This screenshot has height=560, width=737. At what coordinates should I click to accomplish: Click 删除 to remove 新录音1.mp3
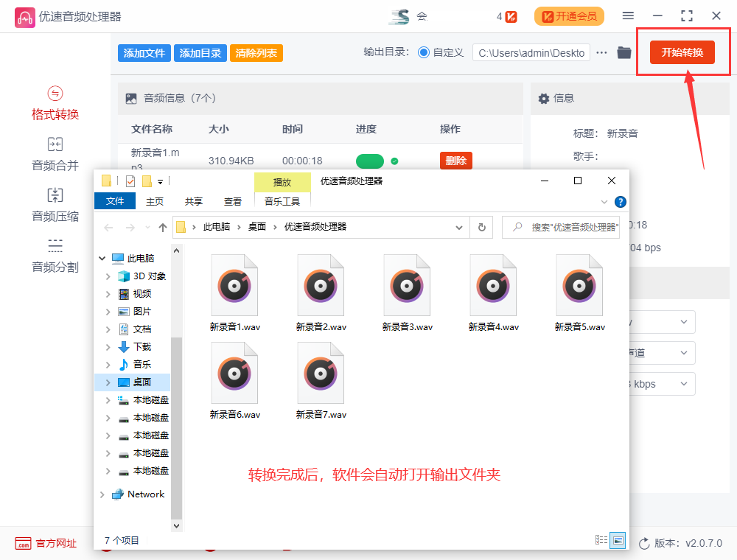click(455, 161)
